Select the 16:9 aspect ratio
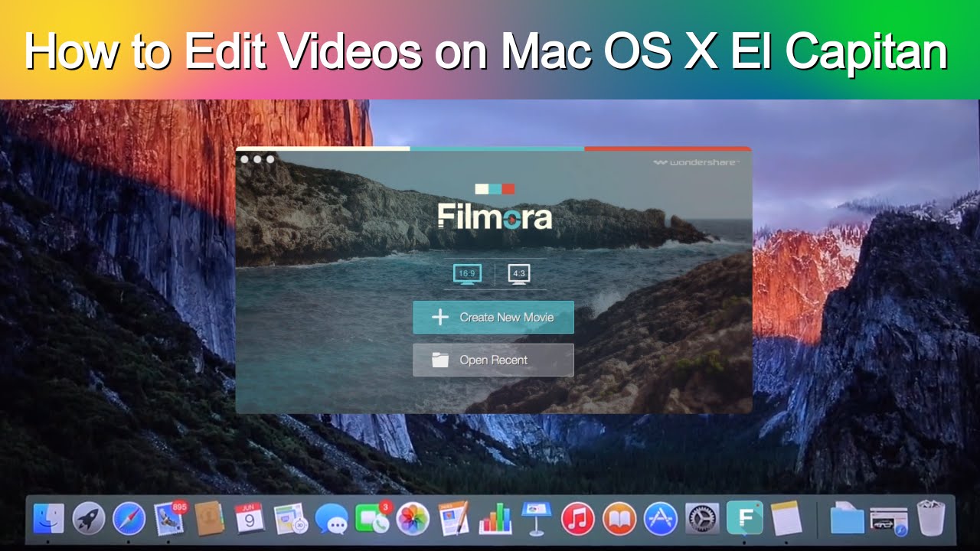The image size is (980, 551). (x=467, y=273)
